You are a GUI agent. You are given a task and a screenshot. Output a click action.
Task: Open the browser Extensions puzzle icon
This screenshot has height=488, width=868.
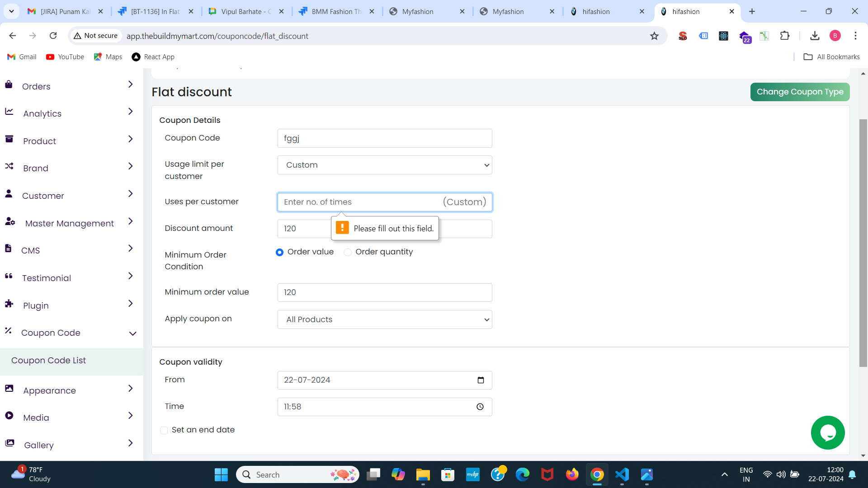pos(785,36)
